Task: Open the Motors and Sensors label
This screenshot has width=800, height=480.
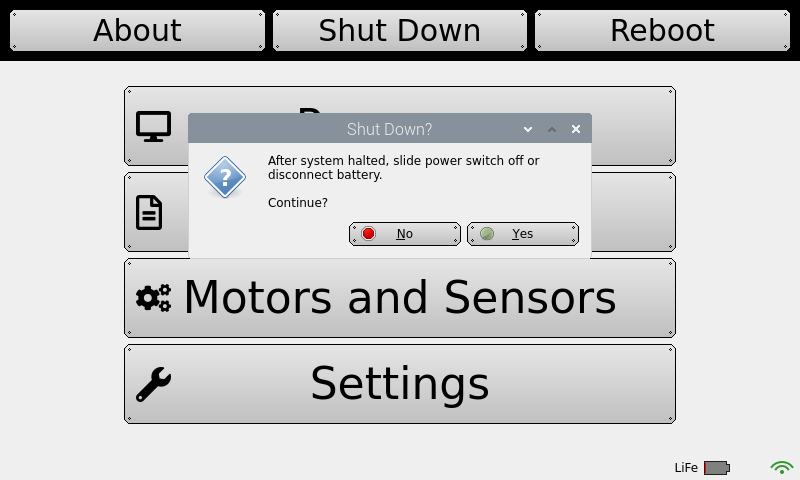Action: point(400,297)
